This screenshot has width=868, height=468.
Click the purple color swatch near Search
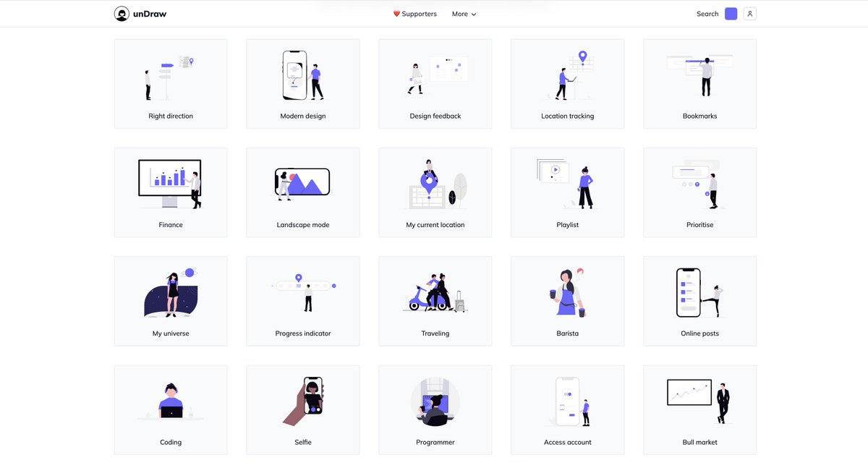(x=731, y=13)
